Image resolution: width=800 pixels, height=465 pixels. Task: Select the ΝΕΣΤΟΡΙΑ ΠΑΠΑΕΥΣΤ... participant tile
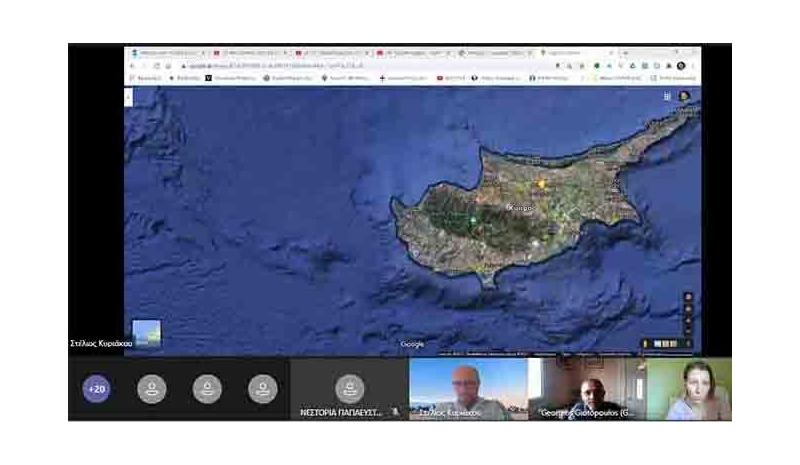349,389
